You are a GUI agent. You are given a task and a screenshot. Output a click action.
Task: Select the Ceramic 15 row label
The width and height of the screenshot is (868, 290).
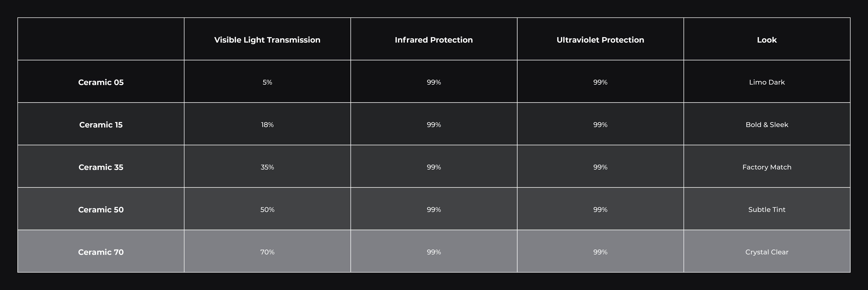coord(101,124)
